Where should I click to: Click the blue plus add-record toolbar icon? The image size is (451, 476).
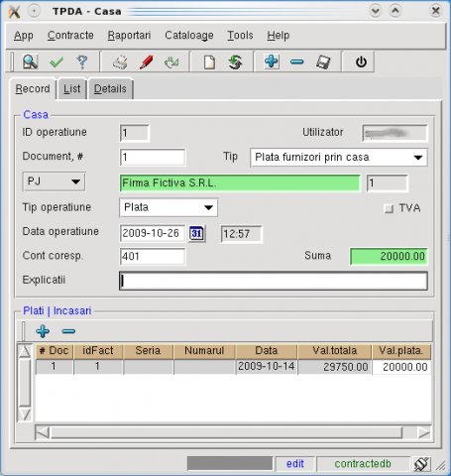coord(272,61)
